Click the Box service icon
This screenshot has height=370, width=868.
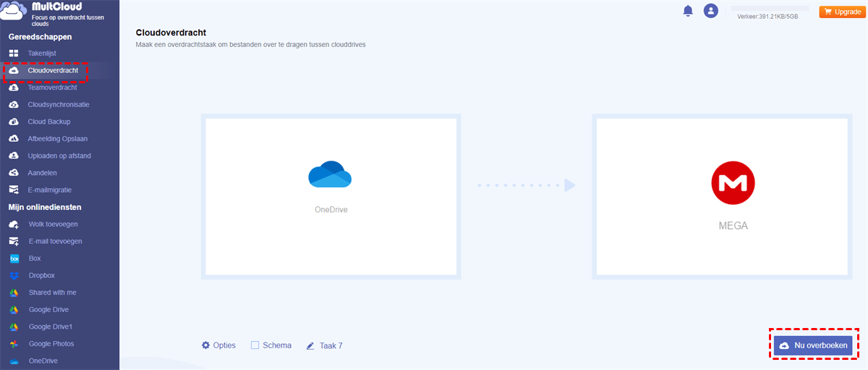pos(14,258)
